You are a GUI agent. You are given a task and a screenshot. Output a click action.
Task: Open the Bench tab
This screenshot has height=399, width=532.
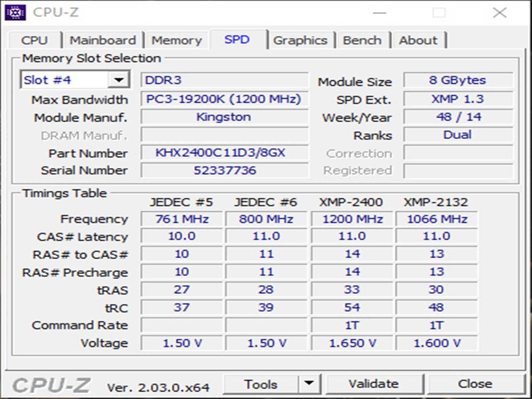point(362,40)
